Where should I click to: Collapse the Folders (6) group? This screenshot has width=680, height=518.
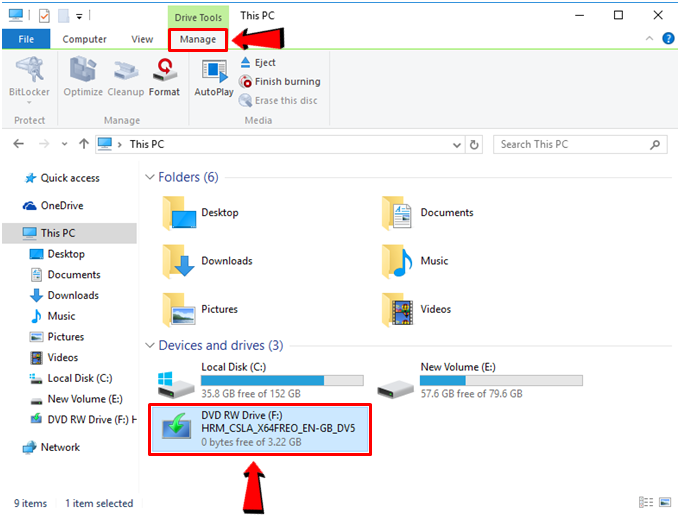pos(150,177)
